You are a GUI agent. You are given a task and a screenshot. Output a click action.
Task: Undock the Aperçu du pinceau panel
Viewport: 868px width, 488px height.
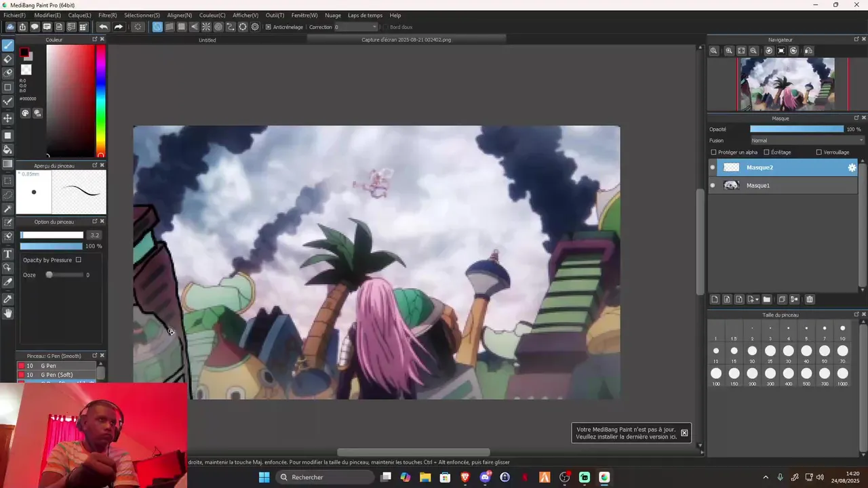click(95, 165)
